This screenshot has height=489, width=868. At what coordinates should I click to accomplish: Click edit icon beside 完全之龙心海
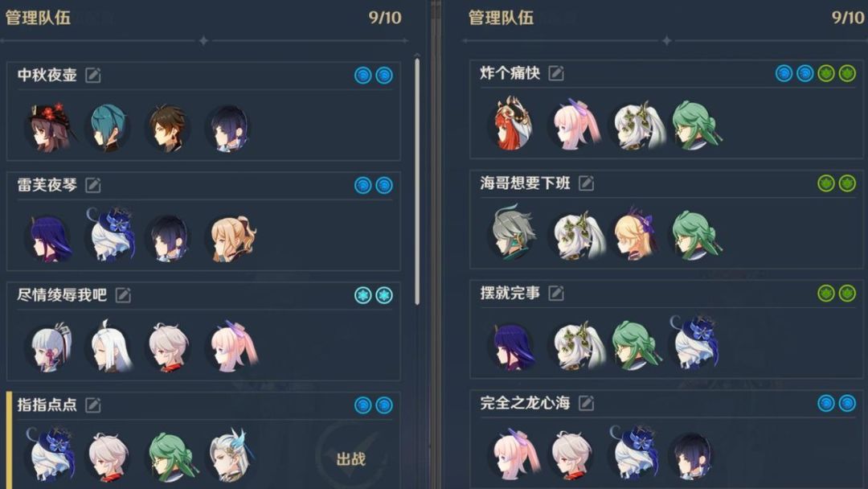pos(586,403)
